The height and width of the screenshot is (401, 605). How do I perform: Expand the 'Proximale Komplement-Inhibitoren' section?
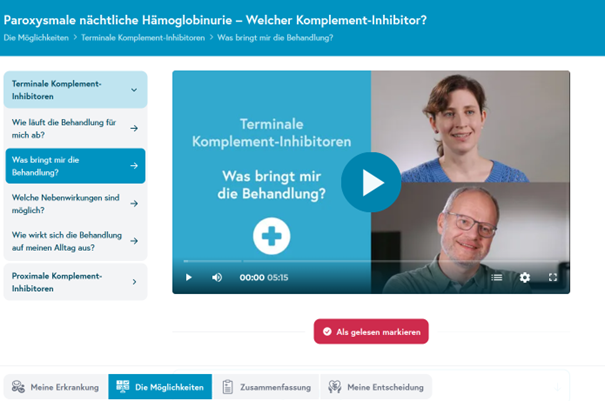[76, 282]
